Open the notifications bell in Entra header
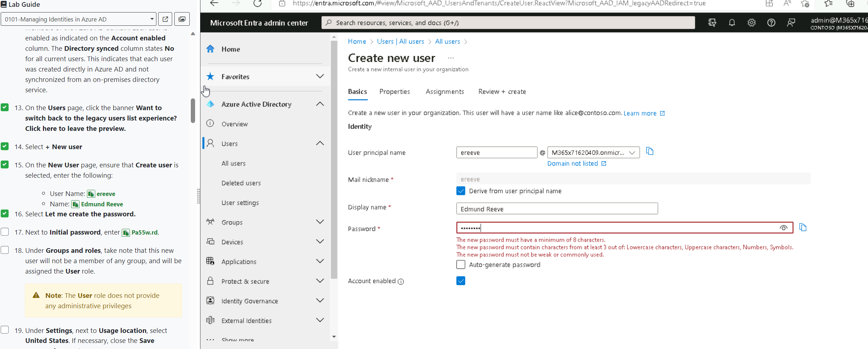The height and width of the screenshot is (349, 868). click(x=732, y=23)
